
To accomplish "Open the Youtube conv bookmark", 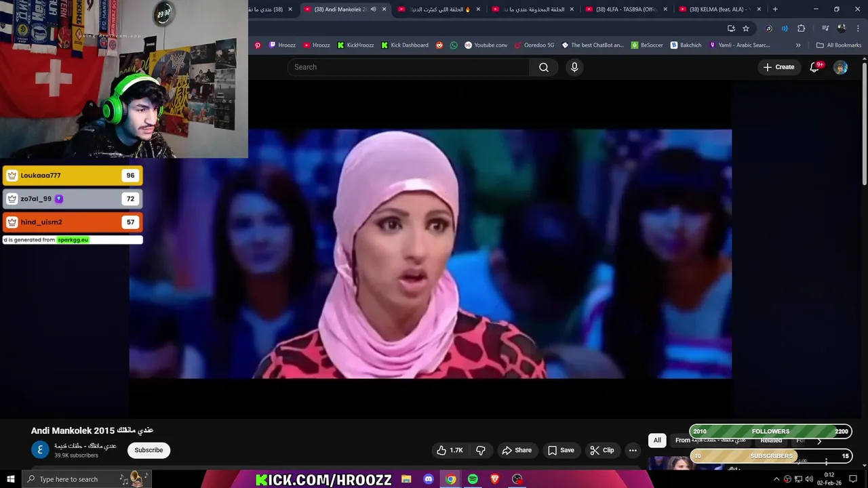I will [x=486, y=45].
